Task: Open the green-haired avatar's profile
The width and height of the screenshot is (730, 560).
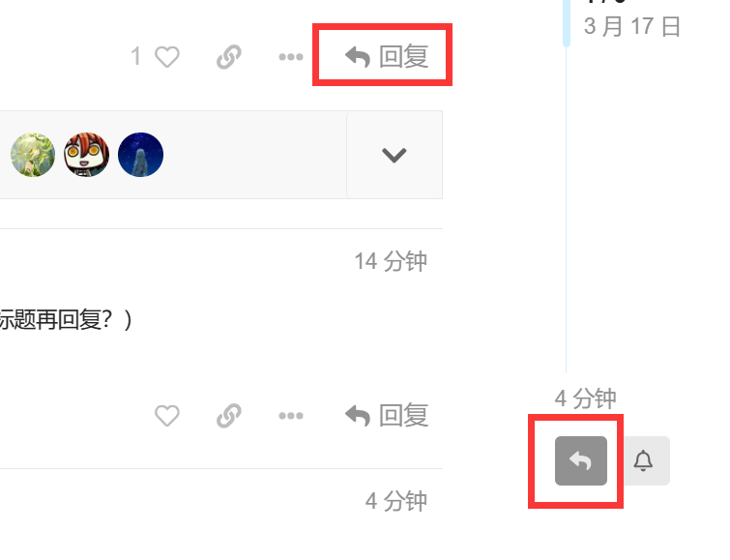Action: point(33,155)
